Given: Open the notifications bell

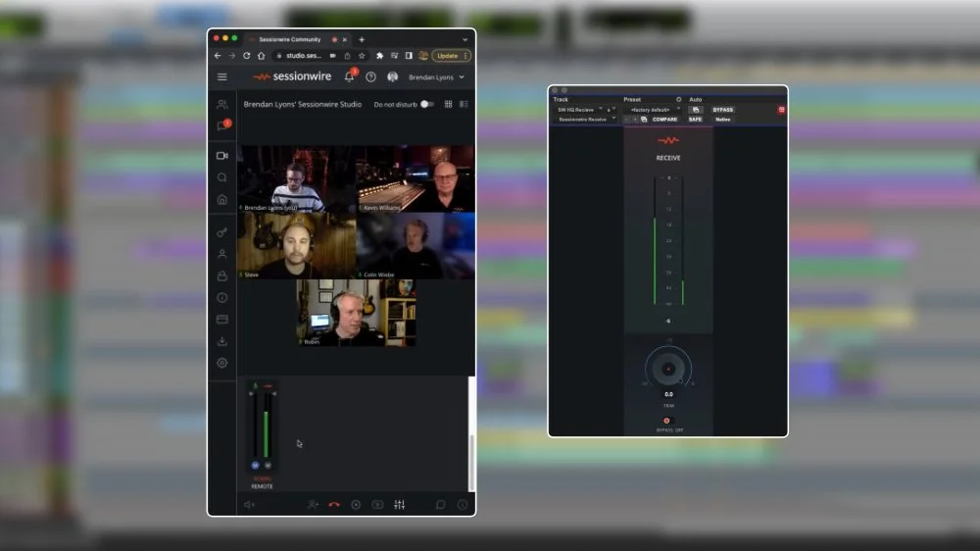Looking at the screenshot, I should (350, 76).
